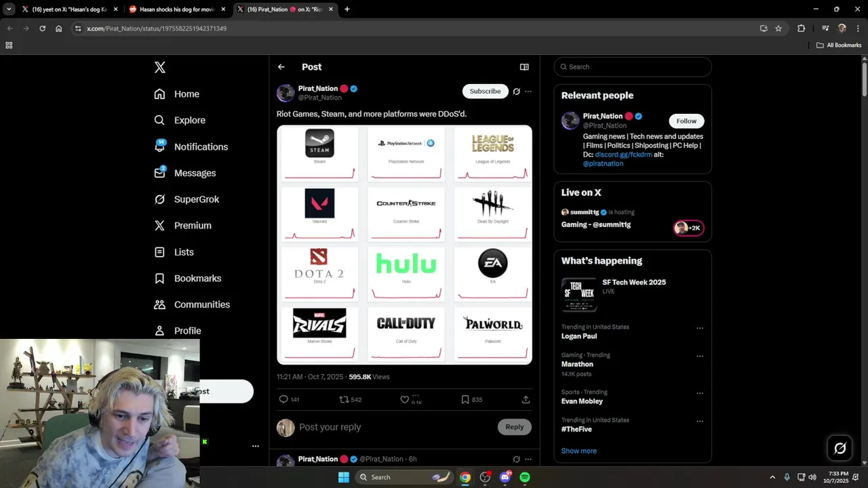Open Communities in the sidebar
Screen dimensions: 868x488
[x=192, y=304]
